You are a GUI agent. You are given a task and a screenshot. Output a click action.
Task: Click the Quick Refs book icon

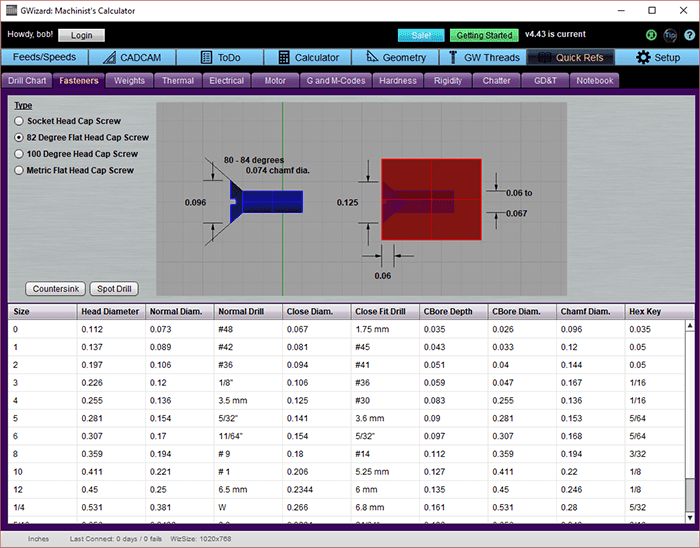tap(544, 58)
